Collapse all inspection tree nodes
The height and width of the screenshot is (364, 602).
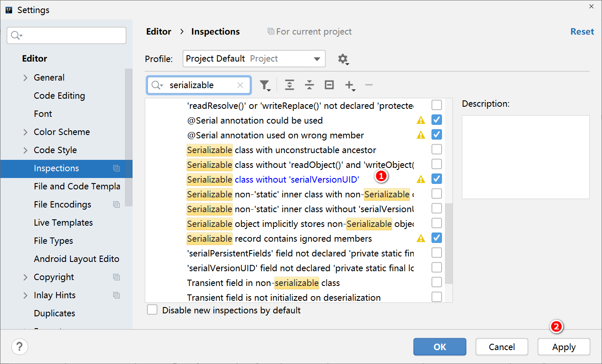309,85
